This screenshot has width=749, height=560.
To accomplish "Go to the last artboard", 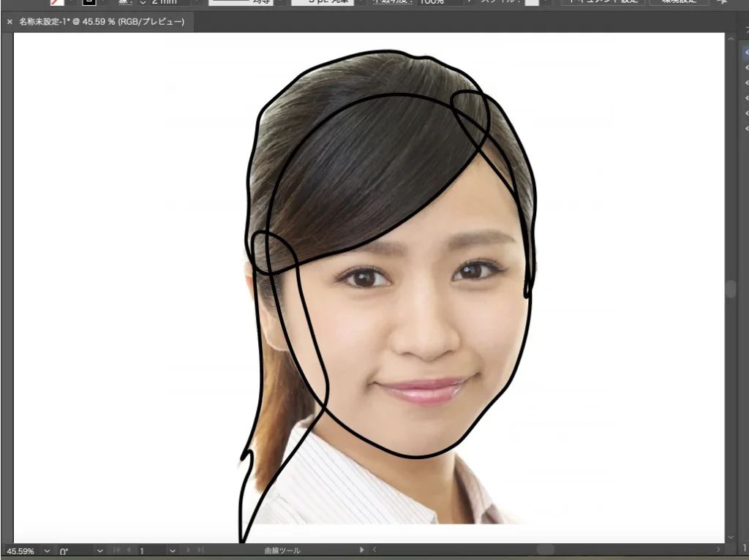I will pyautogui.click(x=200, y=550).
